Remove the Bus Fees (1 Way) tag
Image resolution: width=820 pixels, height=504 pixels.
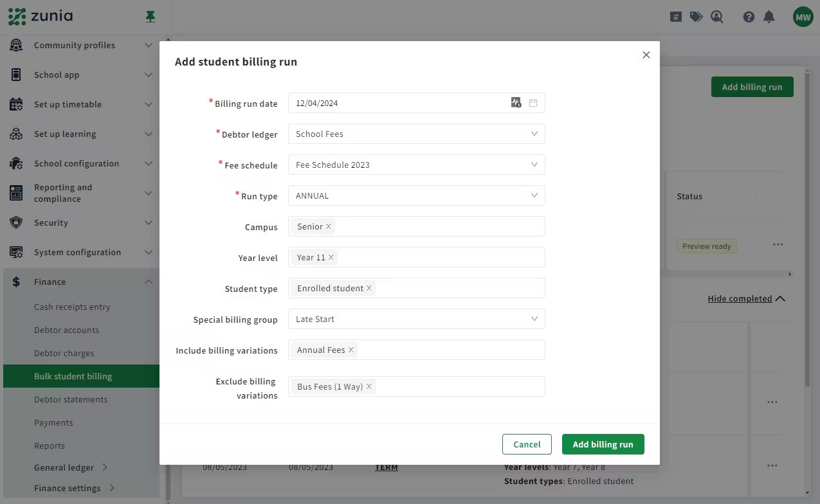point(369,386)
